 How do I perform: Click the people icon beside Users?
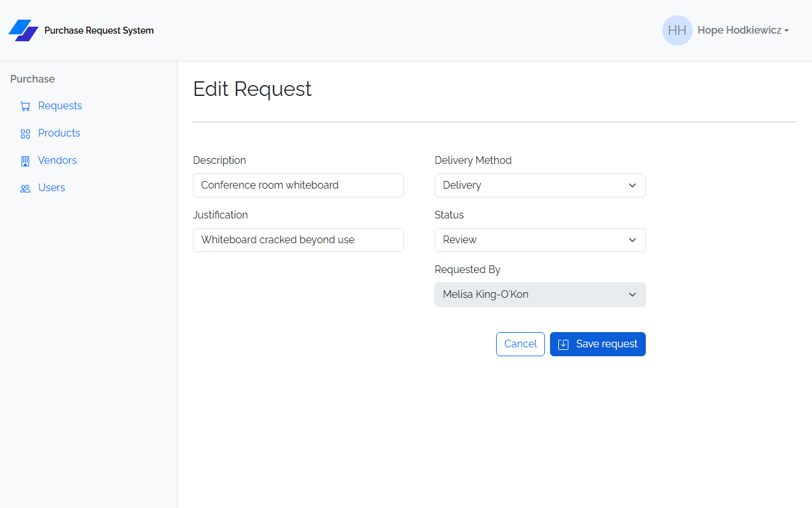coord(25,189)
